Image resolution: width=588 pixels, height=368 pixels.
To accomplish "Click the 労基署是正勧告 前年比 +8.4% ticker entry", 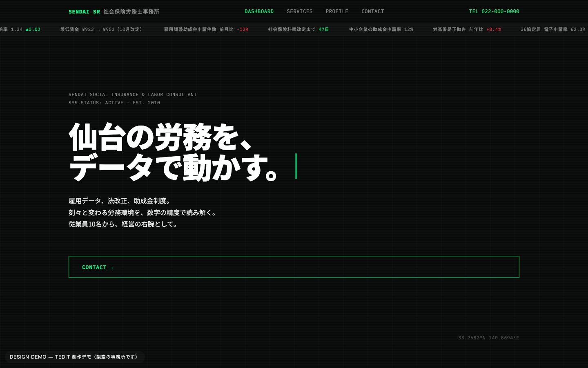I will click(x=467, y=29).
